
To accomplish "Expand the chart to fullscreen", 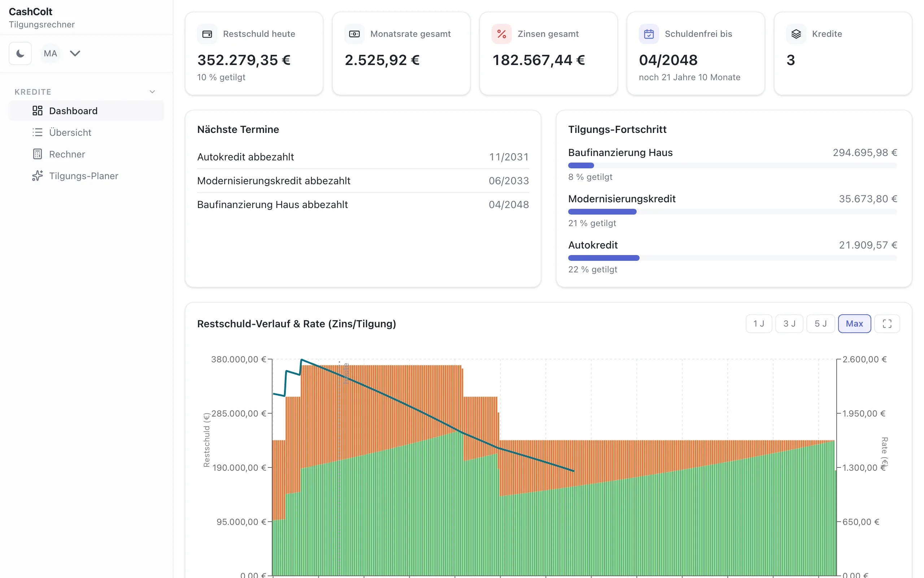I will (x=887, y=324).
